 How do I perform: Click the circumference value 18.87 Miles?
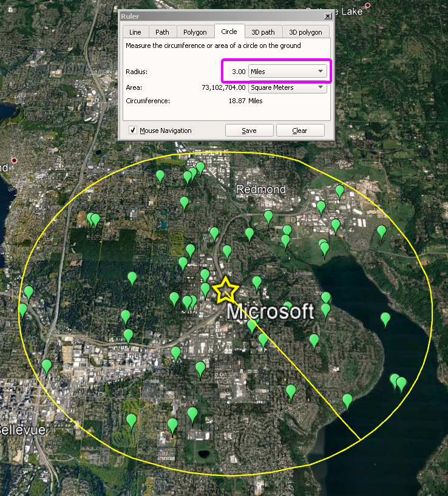(245, 101)
